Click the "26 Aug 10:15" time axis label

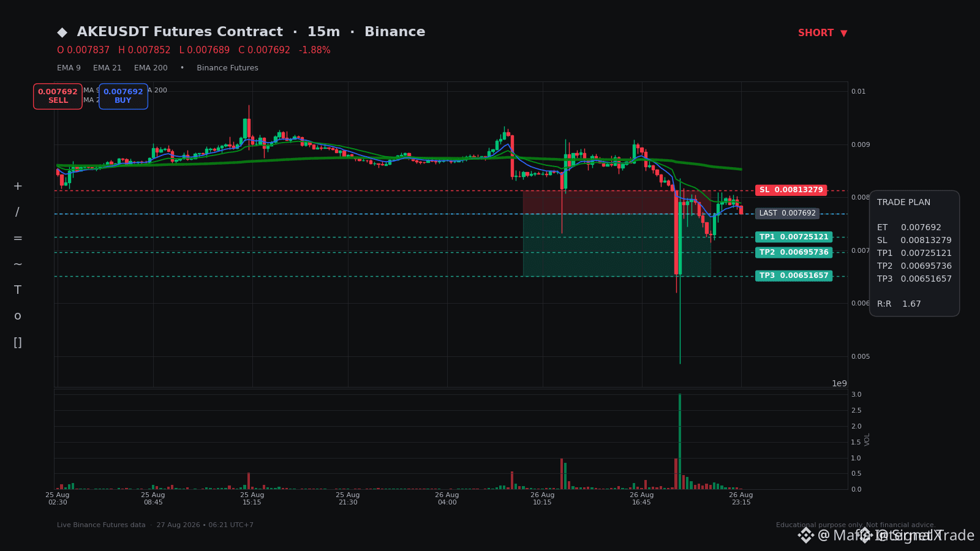[543, 498]
